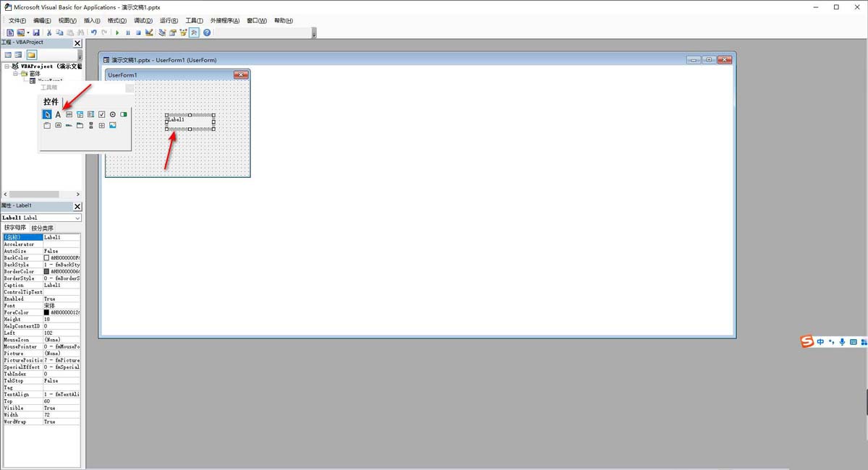The width and height of the screenshot is (868, 470).
Task: Open the Label1 object dropdown in Properties
Action: tap(77, 218)
